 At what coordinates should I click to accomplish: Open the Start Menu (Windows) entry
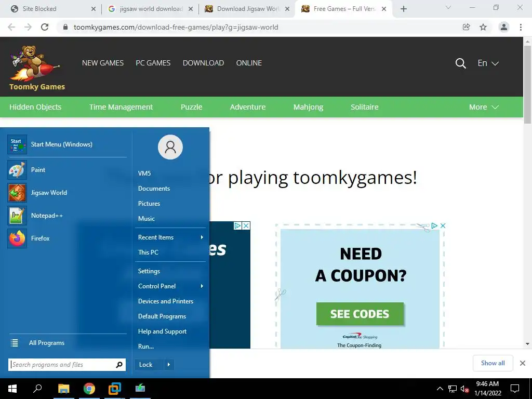[67, 144]
